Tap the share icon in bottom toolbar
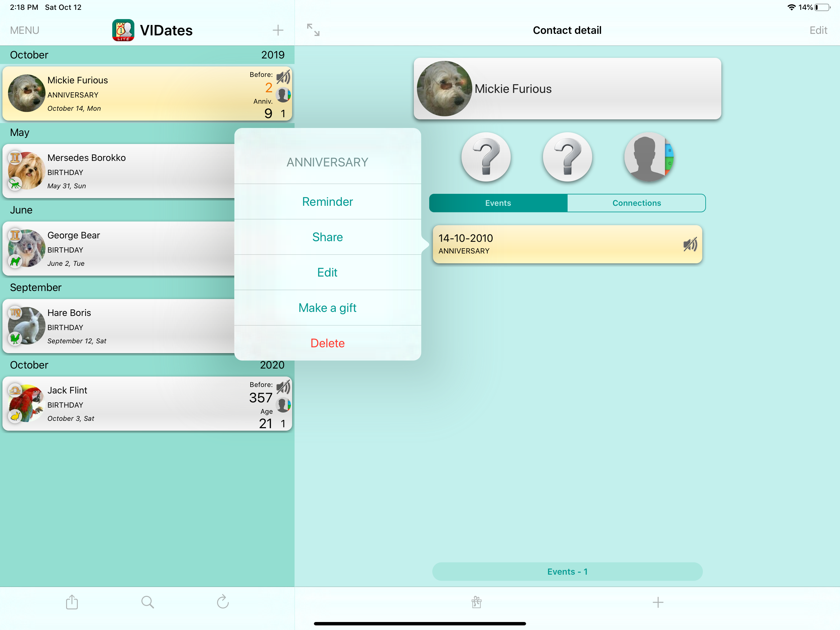This screenshot has height=630, width=840. [72, 602]
